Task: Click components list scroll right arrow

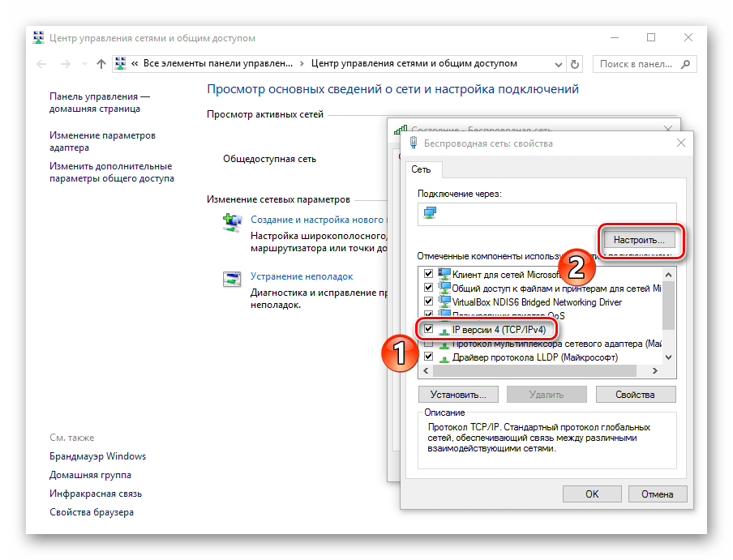Action: pyautogui.click(x=655, y=371)
